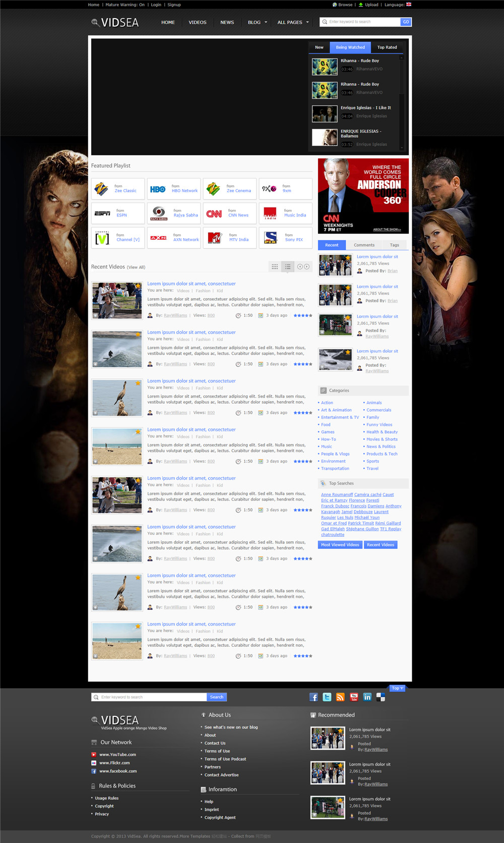Screen dimensions: 504x843
Task: Click the Most Viewed Videos button
Action: tap(340, 545)
